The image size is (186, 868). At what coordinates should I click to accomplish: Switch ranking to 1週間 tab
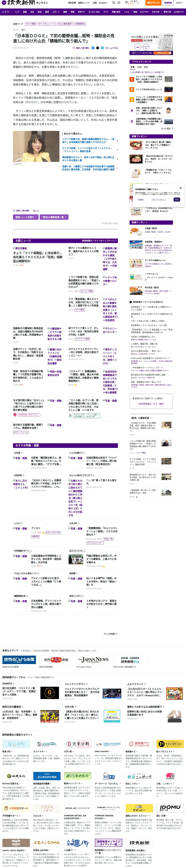click(139, 67)
